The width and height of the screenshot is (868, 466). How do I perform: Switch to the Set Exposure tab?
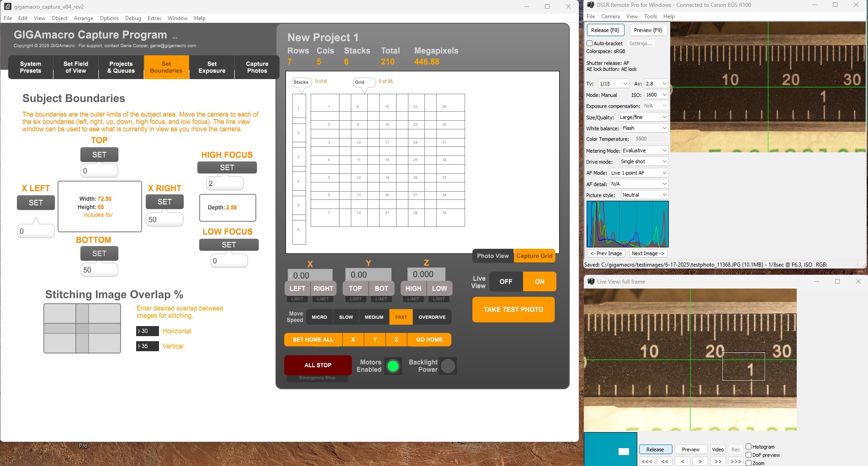(x=212, y=67)
